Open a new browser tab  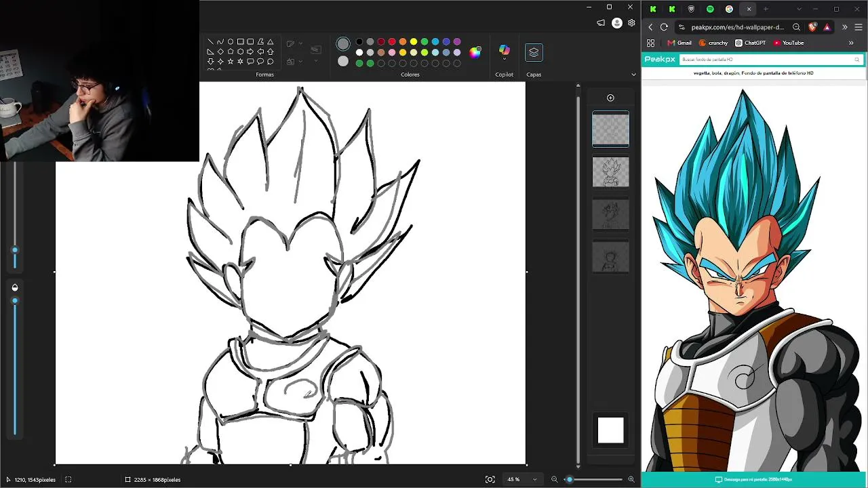click(x=766, y=9)
